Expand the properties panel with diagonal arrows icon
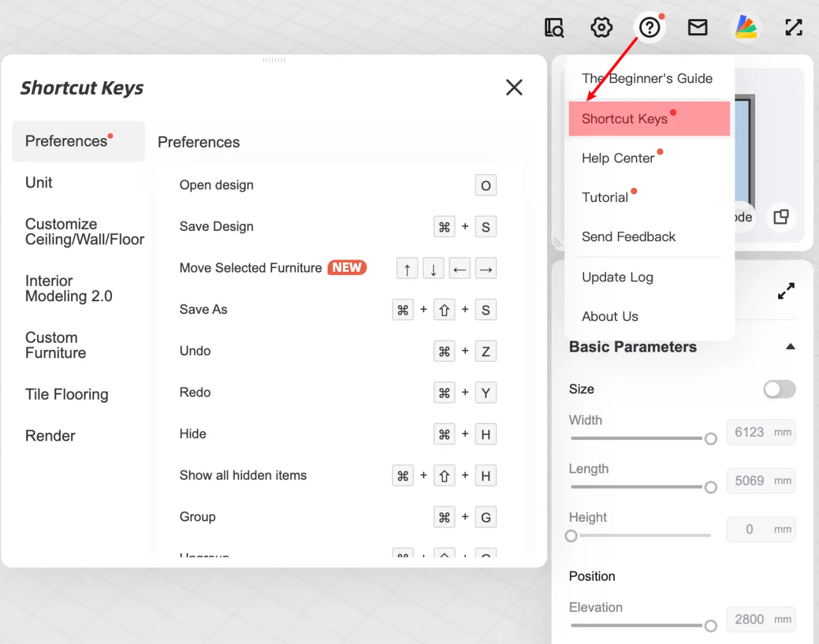This screenshot has width=819, height=644. 786,292
